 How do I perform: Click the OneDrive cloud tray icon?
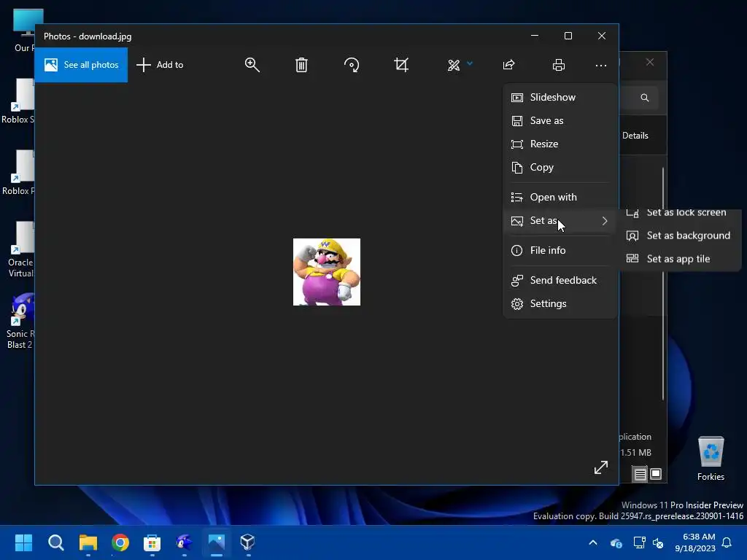(616, 542)
